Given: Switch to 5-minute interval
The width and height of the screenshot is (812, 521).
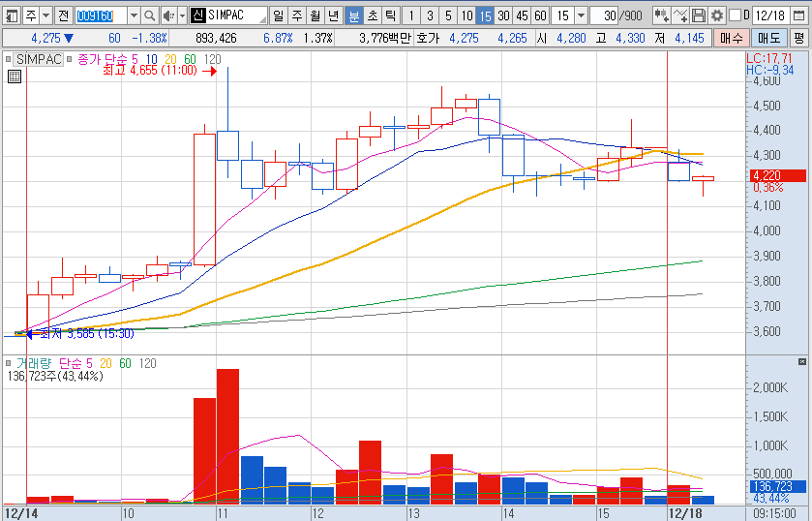Looking at the screenshot, I should point(448,15).
